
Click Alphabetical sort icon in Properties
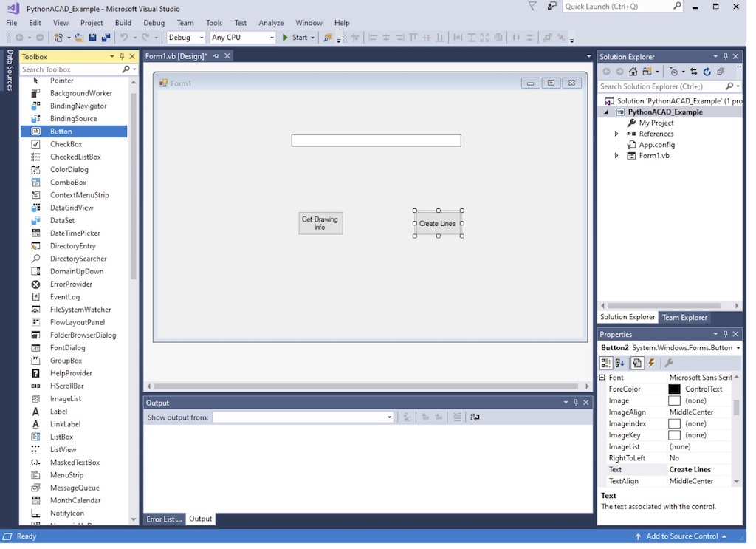[620, 364]
